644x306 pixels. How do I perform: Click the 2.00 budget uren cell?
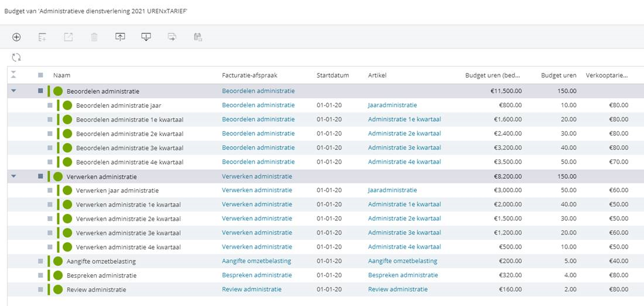570,289
